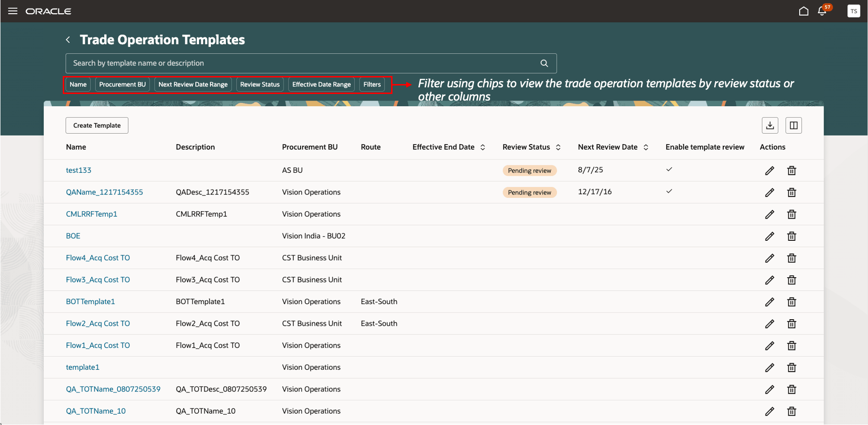Open the QAName_1217154355 template link
This screenshot has width=868, height=425.
point(104,192)
